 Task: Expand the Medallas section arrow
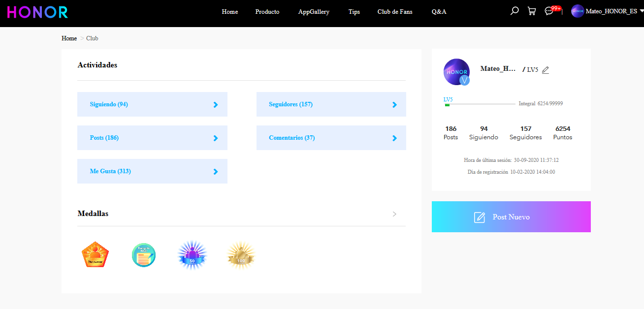394,214
